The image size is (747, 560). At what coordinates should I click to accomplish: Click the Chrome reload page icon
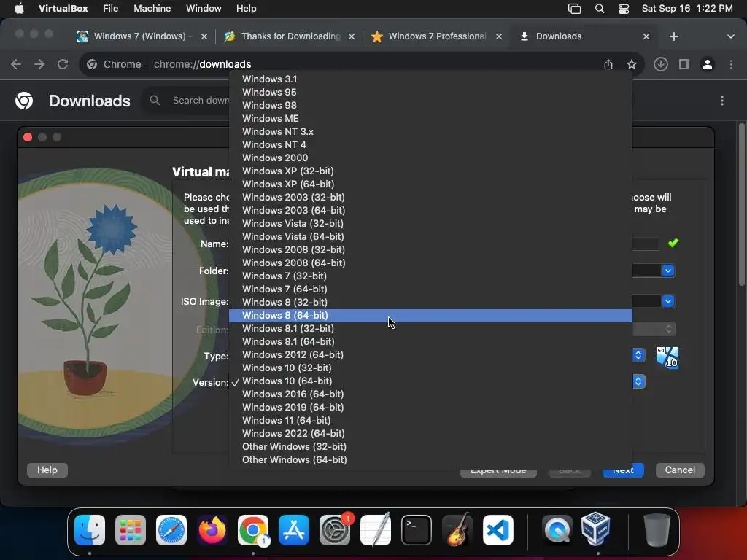coord(63,64)
